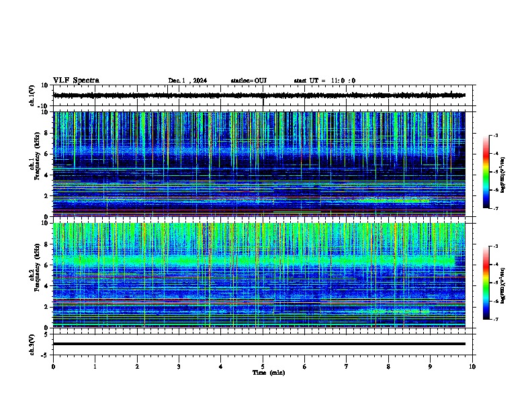The height and width of the screenshot is (411, 532).
Task: Click the "8" kHz tick of ch.2 spectrogram
Action: [47, 244]
